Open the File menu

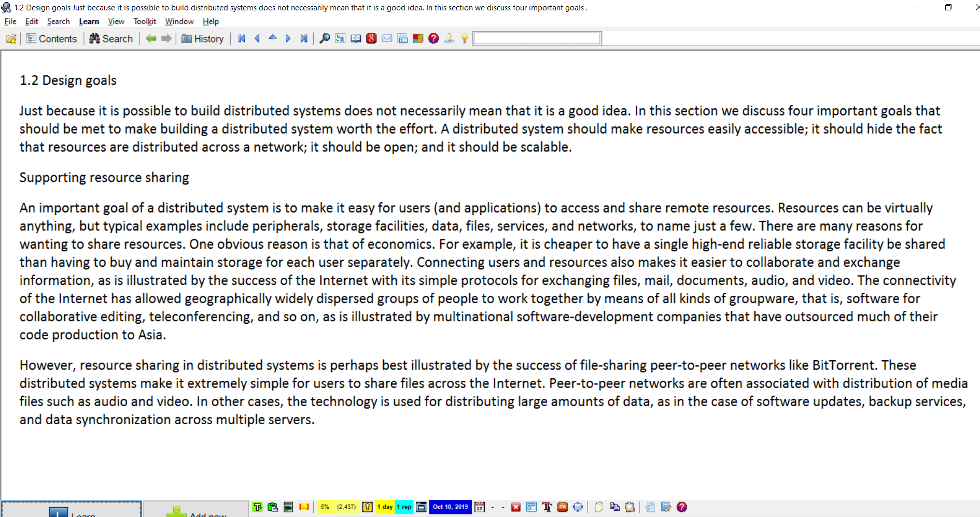[10, 21]
